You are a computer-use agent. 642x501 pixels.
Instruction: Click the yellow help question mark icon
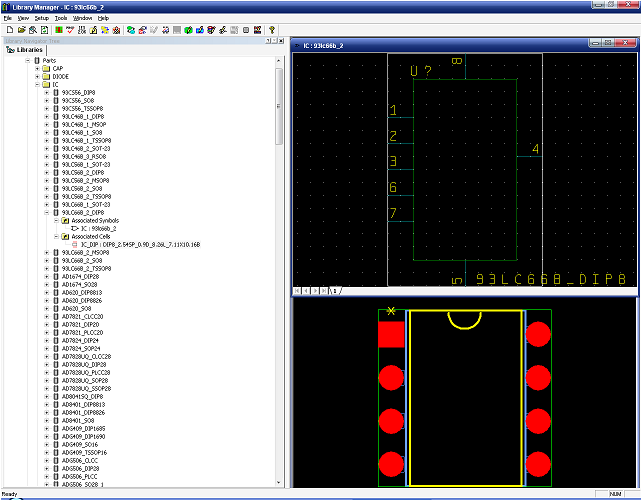pyautogui.click(x=271, y=30)
